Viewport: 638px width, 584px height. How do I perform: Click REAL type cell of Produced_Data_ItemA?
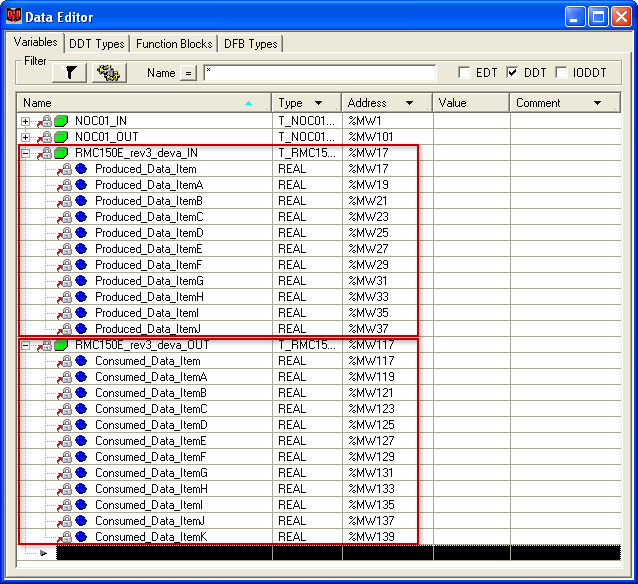[x=307, y=185]
